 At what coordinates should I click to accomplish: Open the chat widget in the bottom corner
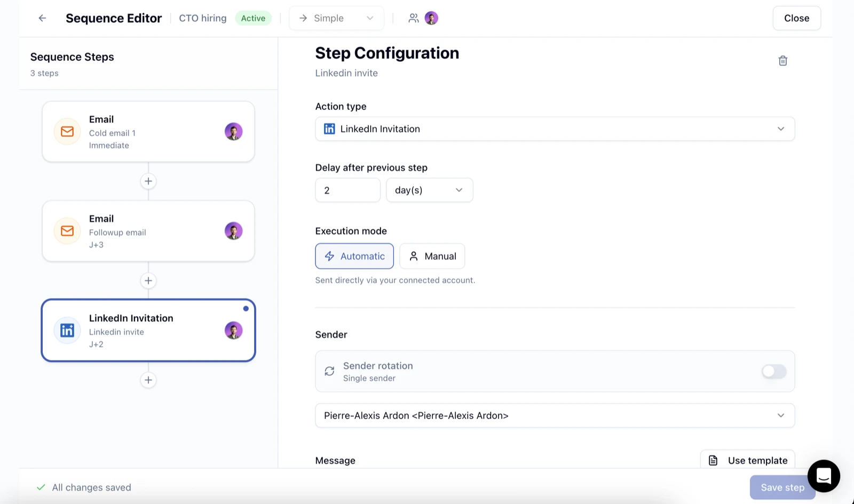tap(824, 476)
